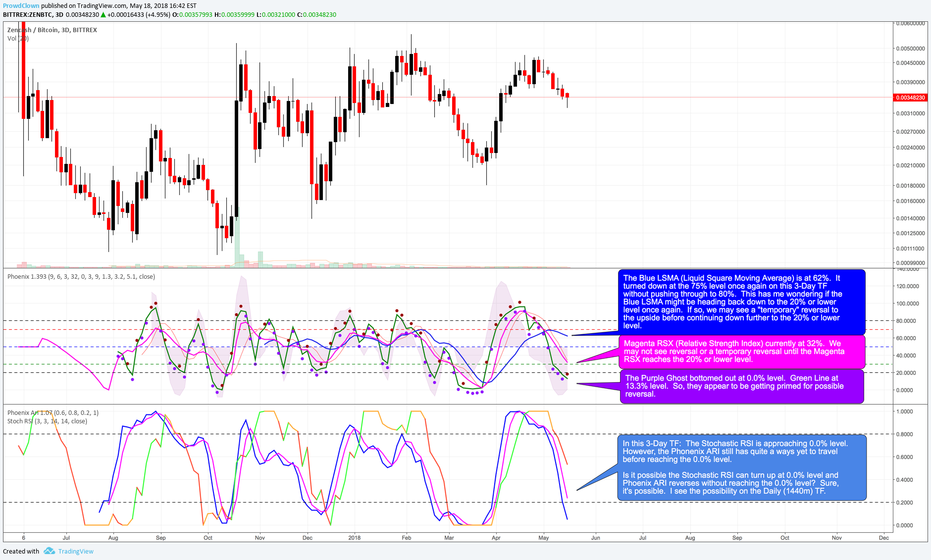Click the 0.00125000 price axis label
Image resolution: width=931 pixels, height=560 pixels.
(910, 233)
